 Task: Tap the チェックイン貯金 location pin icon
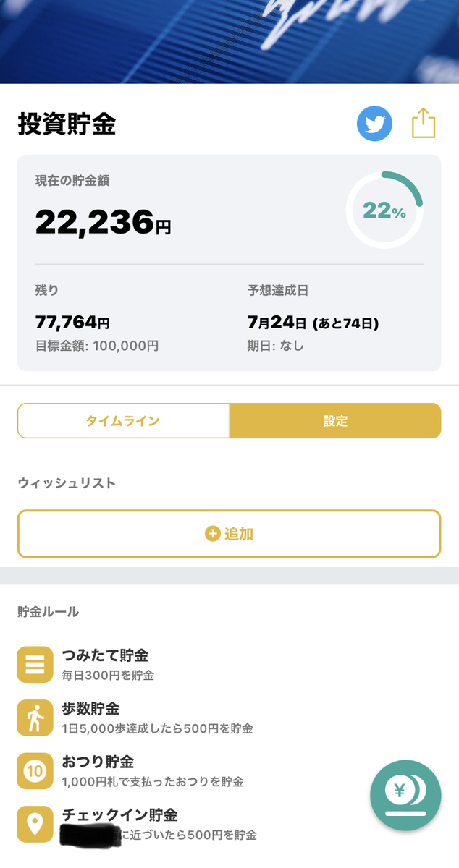tap(35, 824)
